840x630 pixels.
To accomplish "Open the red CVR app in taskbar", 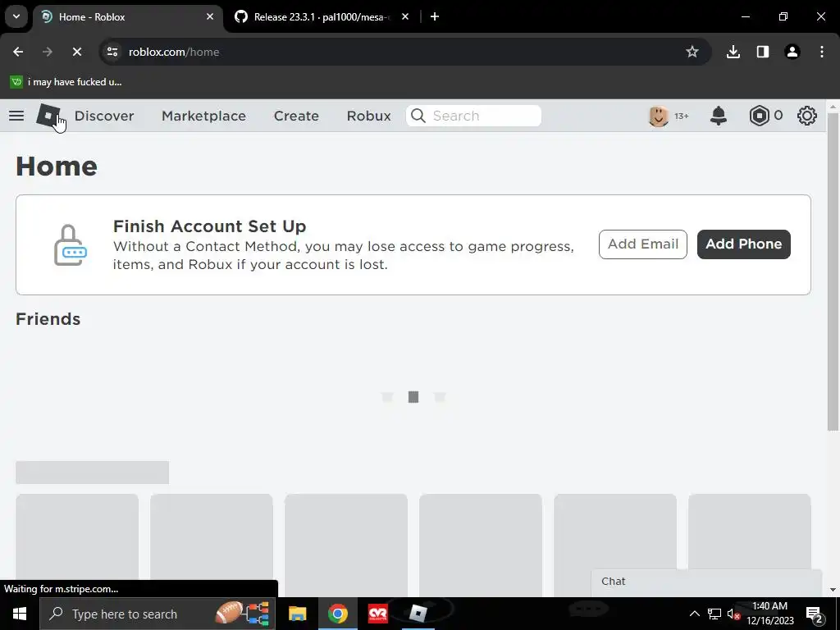I will pos(377,614).
